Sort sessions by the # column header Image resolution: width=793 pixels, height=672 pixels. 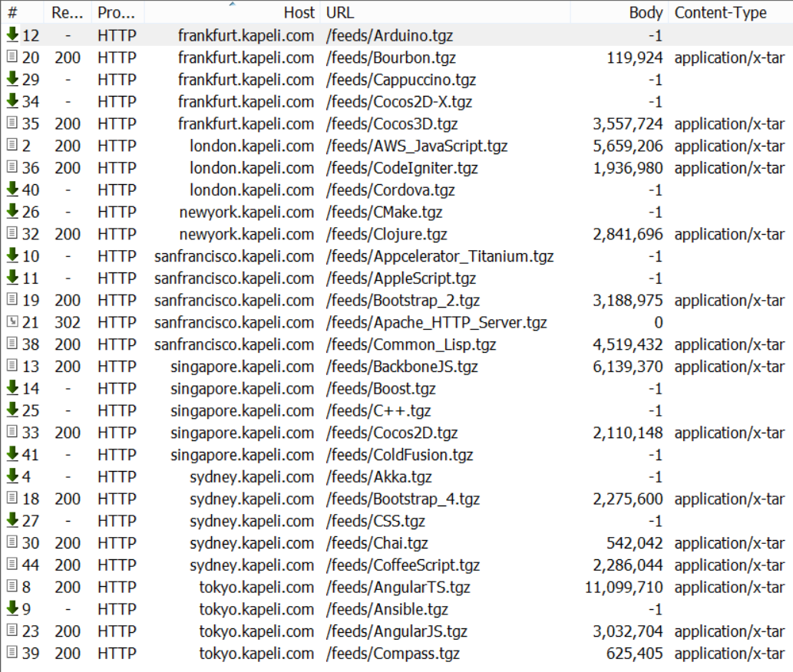[x=23, y=12]
